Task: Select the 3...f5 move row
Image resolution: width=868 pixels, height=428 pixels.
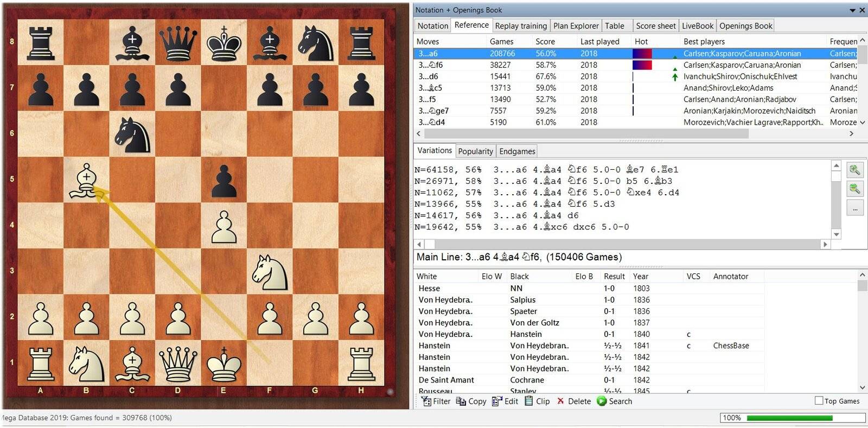Action: (636, 99)
